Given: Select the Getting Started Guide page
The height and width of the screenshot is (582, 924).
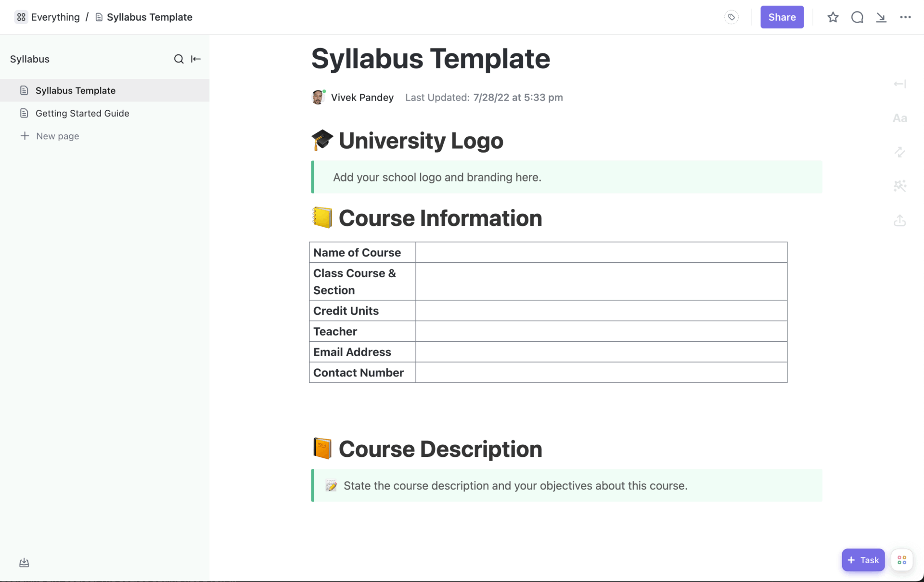Looking at the screenshot, I should [x=82, y=113].
